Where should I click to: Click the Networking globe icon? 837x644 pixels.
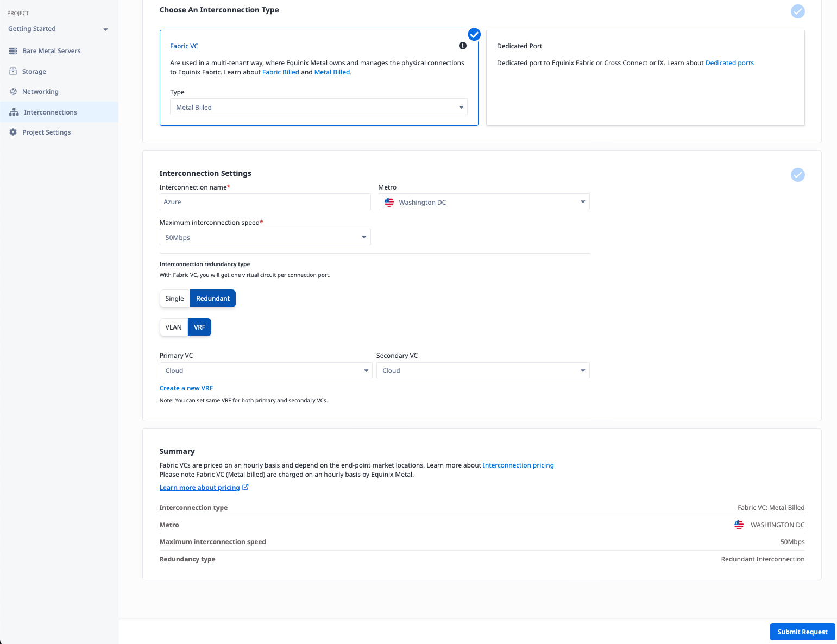[x=13, y=92]
